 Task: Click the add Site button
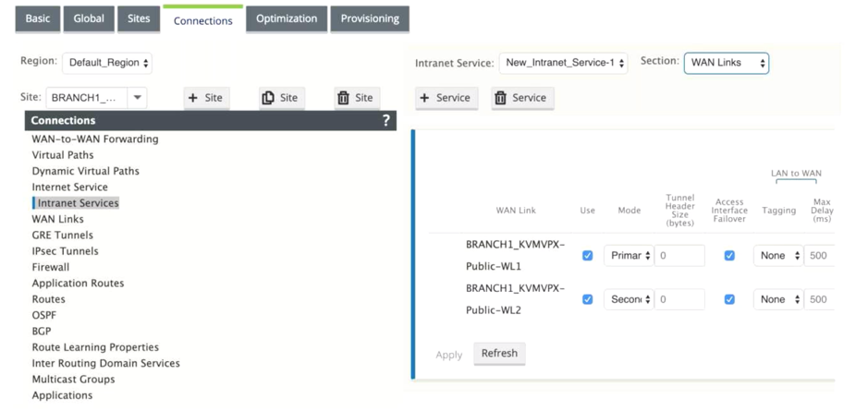click(x=206, y=98)
